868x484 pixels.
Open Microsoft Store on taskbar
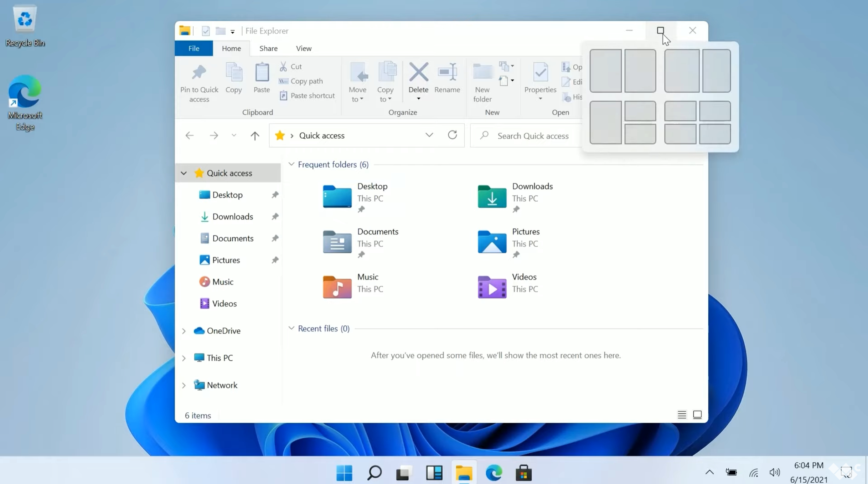point(523,473)
